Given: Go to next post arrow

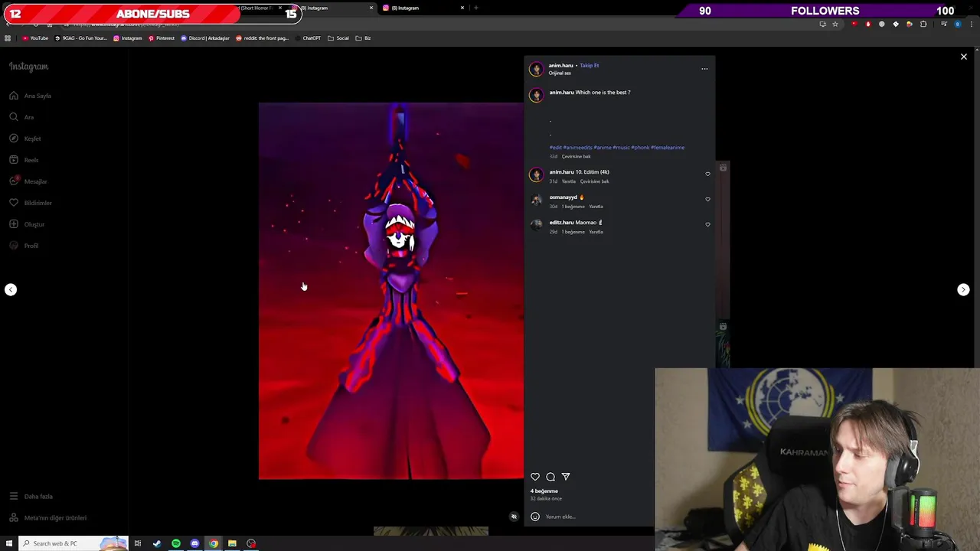Looking at the screenshot, I should [963, 289].
